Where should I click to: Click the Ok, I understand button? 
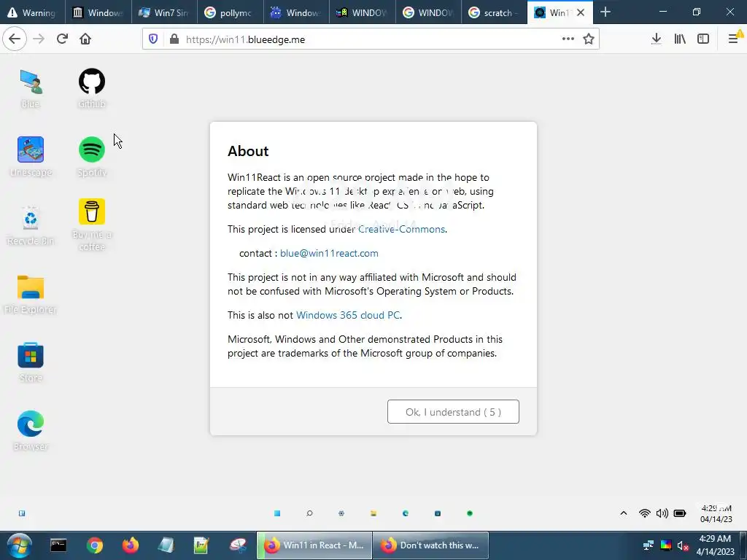pyautogui.click(x=453, y=412)
